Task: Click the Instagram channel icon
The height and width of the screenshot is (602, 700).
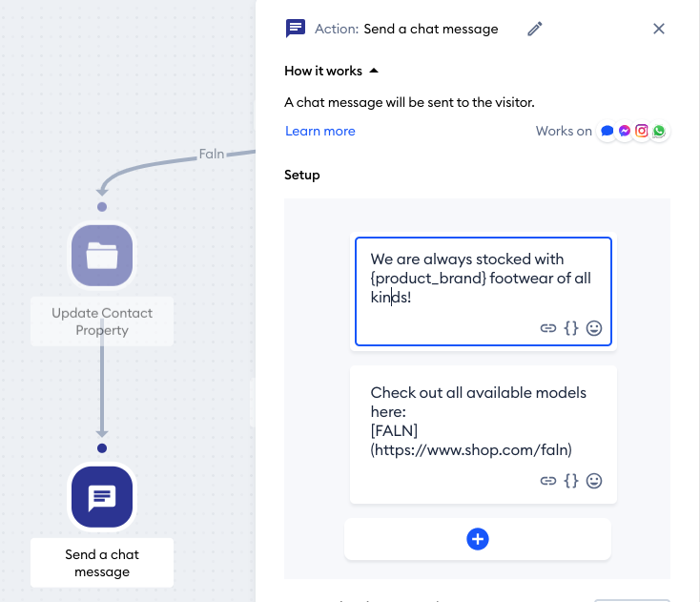Action: pyautogui.click(x=642, y=132)
